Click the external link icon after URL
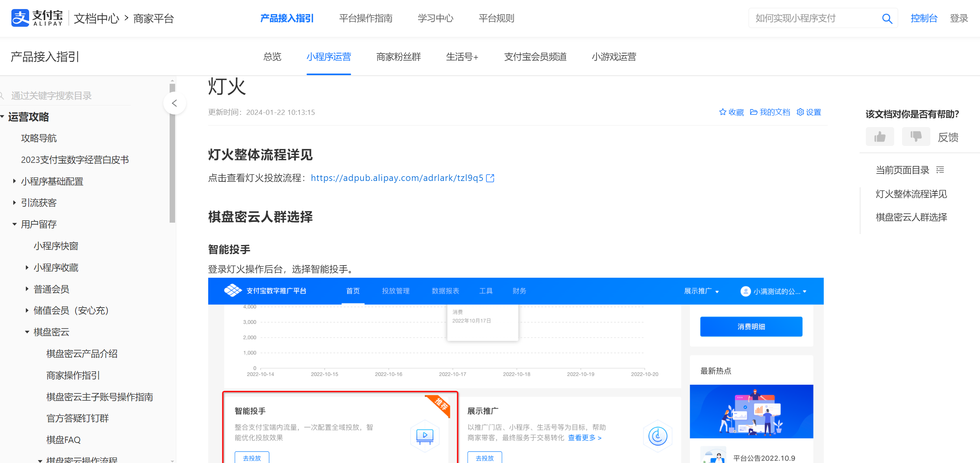The width and height of the screenshot is (980, 463). [490, 178]
